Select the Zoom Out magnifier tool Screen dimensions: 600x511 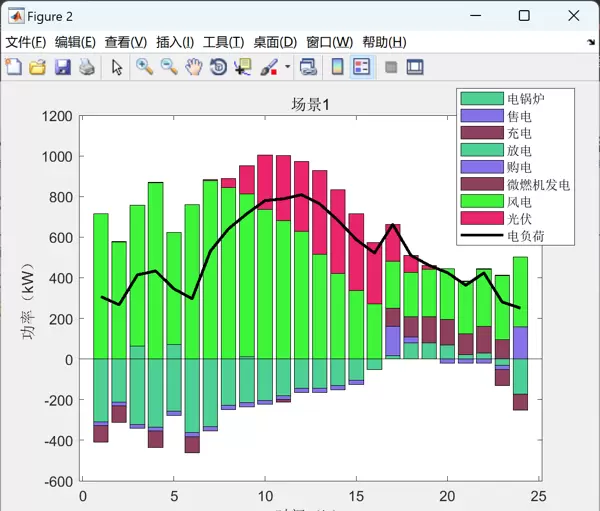coord(169,67)
